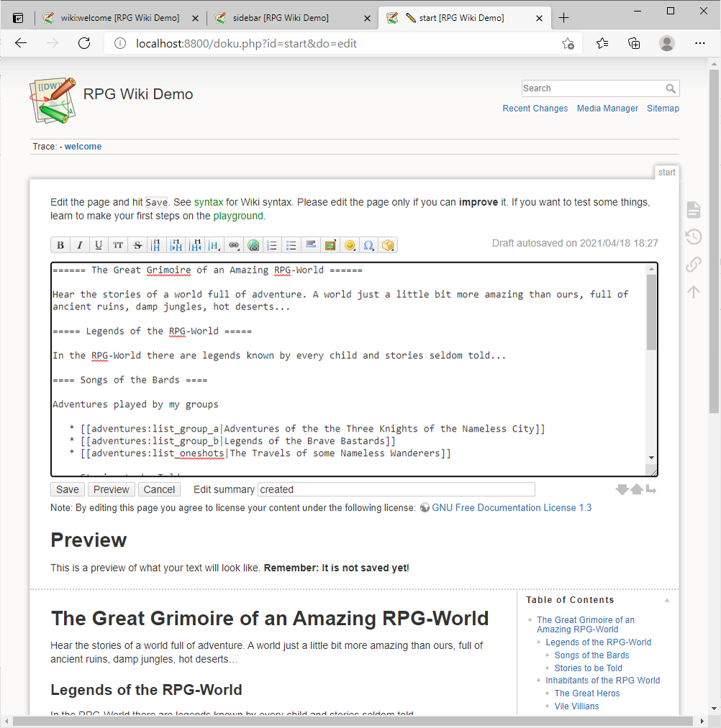Toggle edit window line wrapping
Screen dimensions: 721x728
pos(651,489)
